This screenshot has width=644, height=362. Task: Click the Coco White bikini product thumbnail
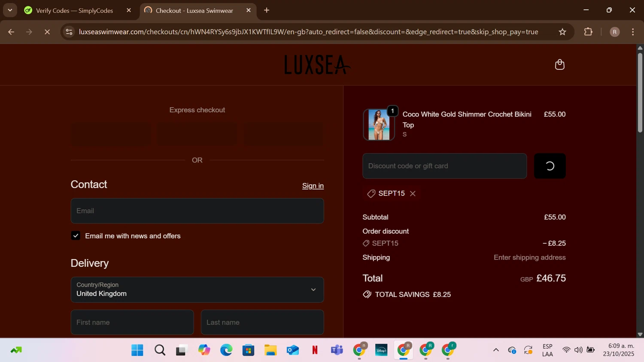(x=379, y=125)
